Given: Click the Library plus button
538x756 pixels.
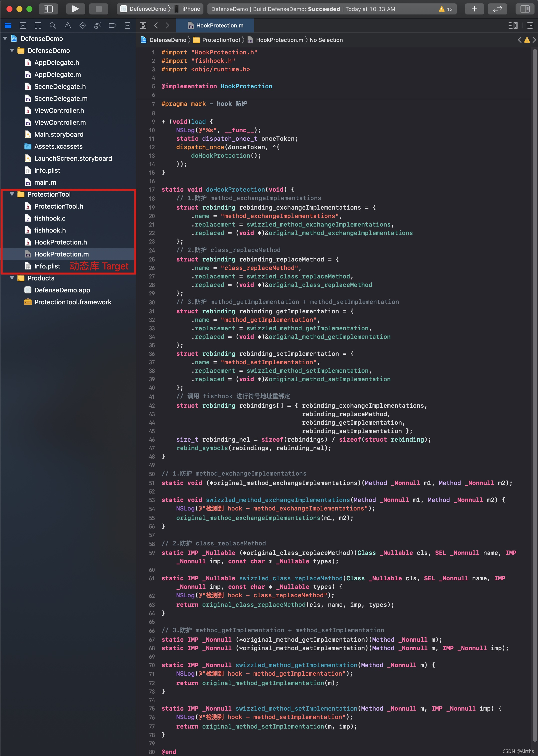Looking at the screenshot, I should pyautogui.click(x=474, y=9).
